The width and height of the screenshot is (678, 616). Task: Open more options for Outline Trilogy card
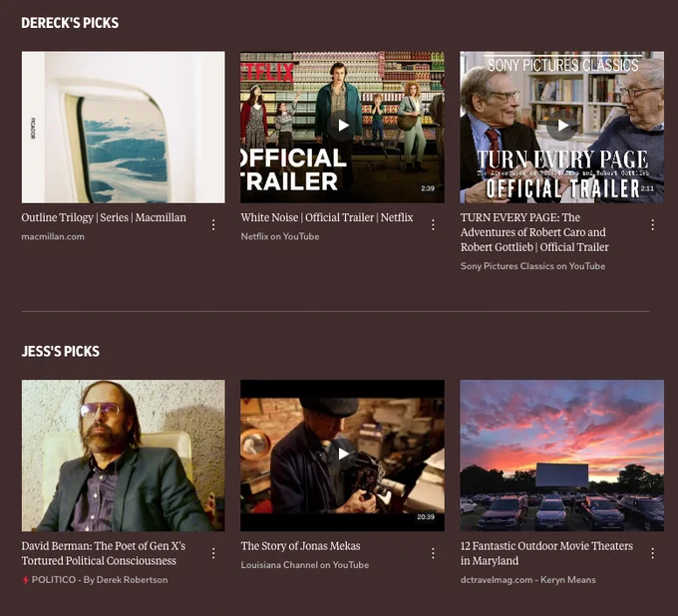coord(213,225)
